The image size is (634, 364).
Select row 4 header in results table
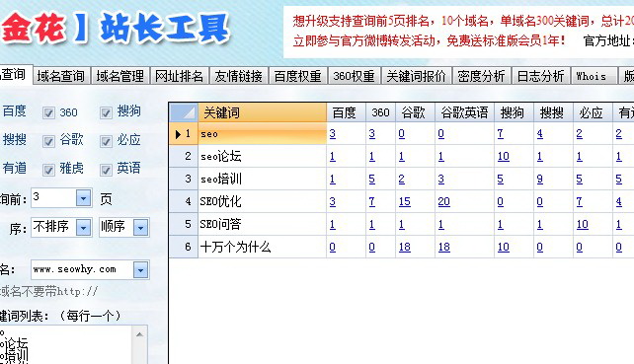184,201
